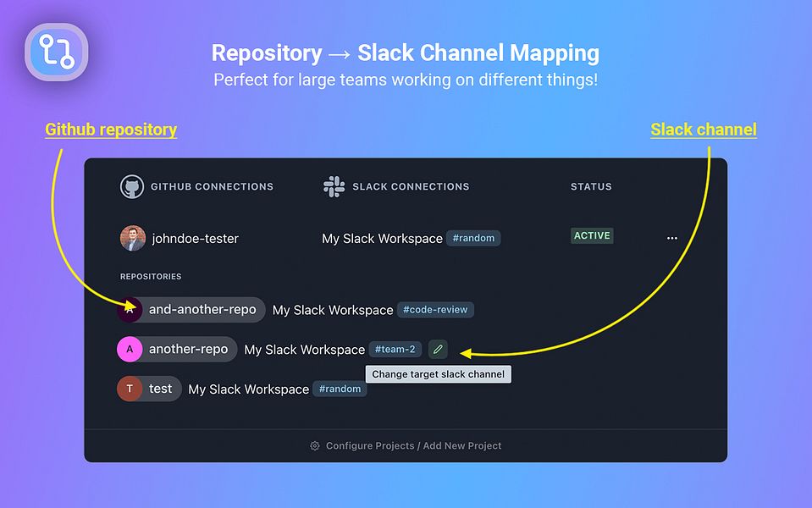Screen dimensions: 812x508
Task: Click Configure Projects / Add New Project
Action: point(414,445)
